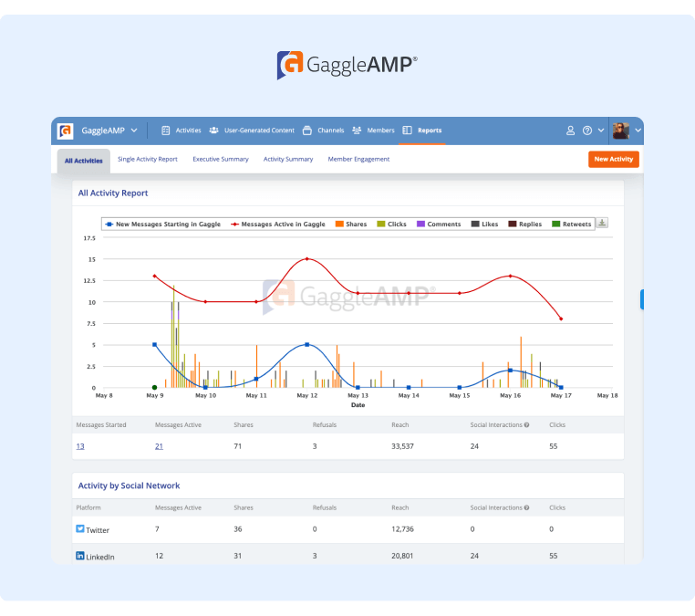Toggle the Retweets series in chart legend

(x=572, y=224)
